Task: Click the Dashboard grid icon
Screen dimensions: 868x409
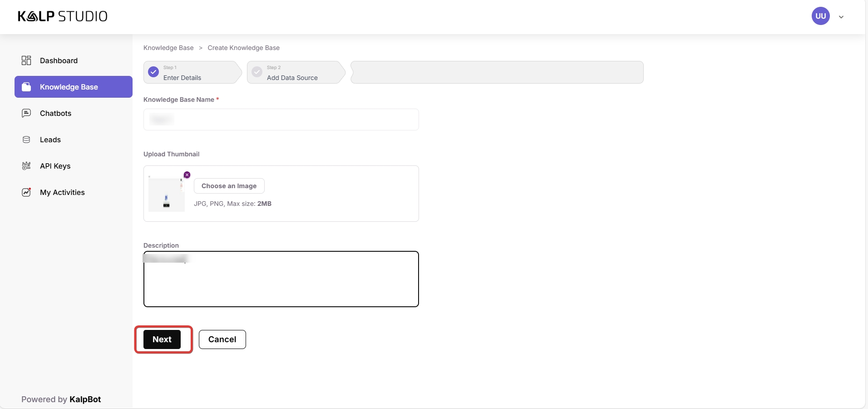Action: (26, 60)
